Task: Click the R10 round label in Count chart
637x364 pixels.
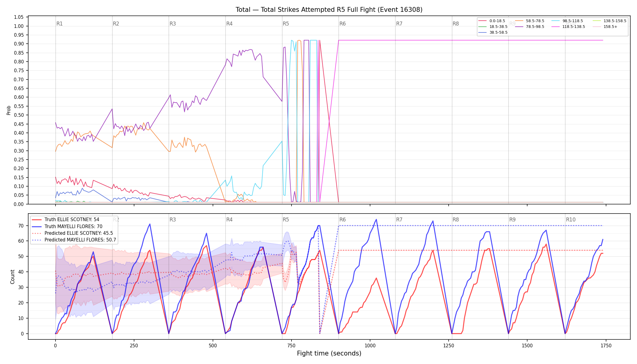Action: tap(571, 220)
